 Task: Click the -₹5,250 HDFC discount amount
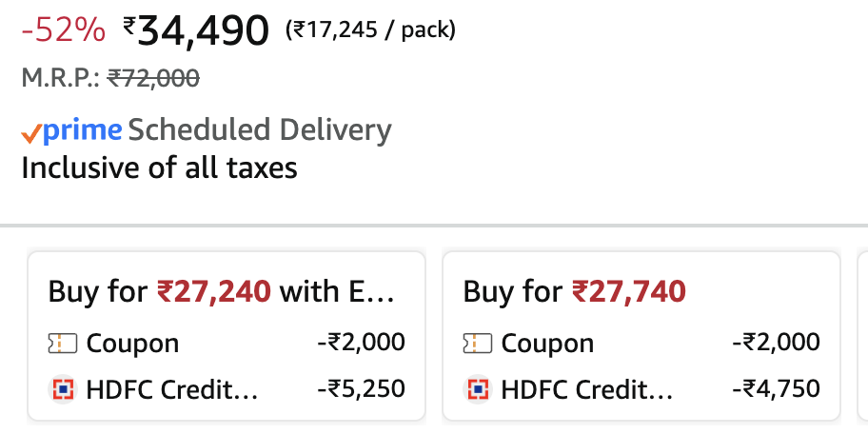pyautogui.click(x=361, y=388)
